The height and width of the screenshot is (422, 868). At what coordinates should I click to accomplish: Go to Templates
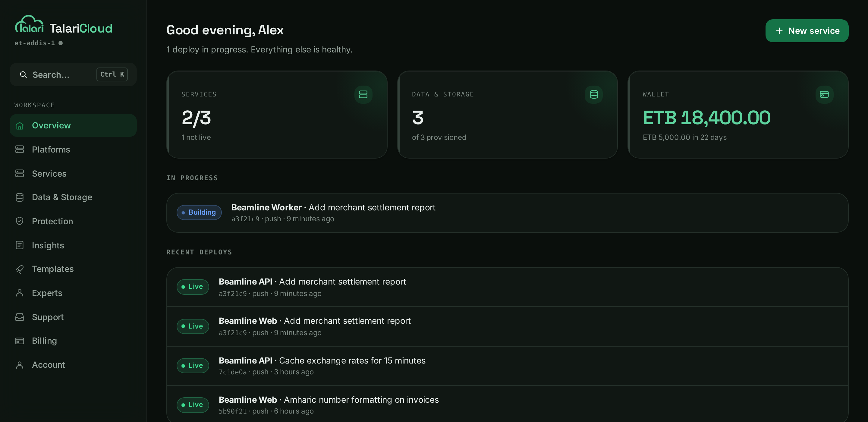73,269
